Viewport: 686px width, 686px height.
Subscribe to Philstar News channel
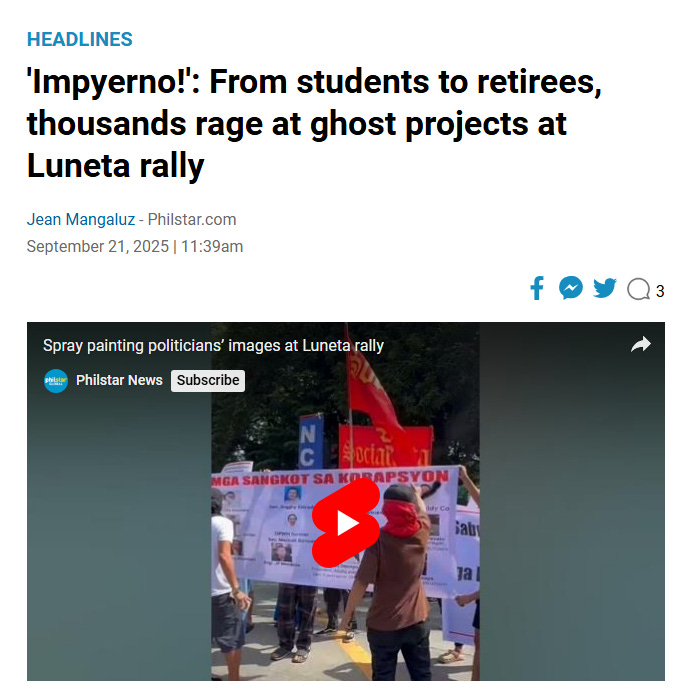coord(208,381)
